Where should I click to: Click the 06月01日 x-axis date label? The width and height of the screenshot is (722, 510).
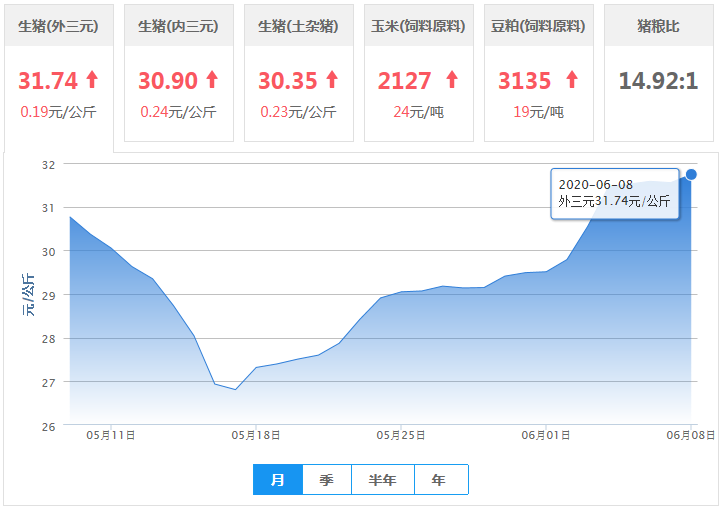click(545, 435)
